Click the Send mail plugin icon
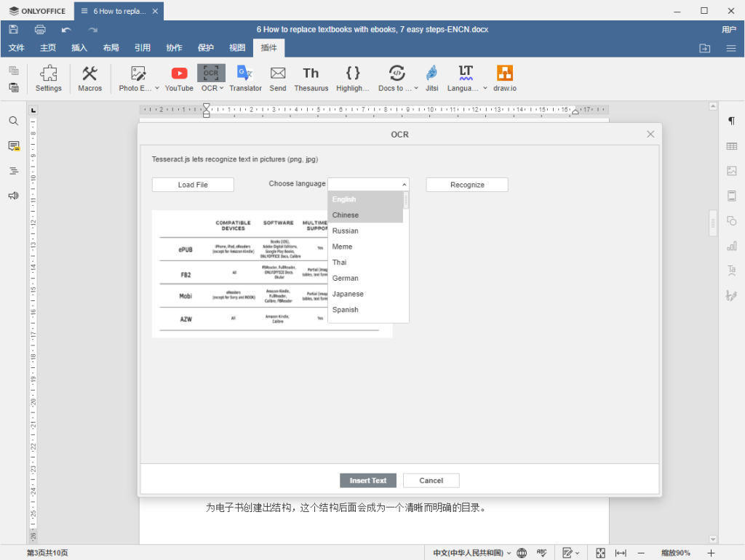The image size is (745, 560). coord(278,78)
